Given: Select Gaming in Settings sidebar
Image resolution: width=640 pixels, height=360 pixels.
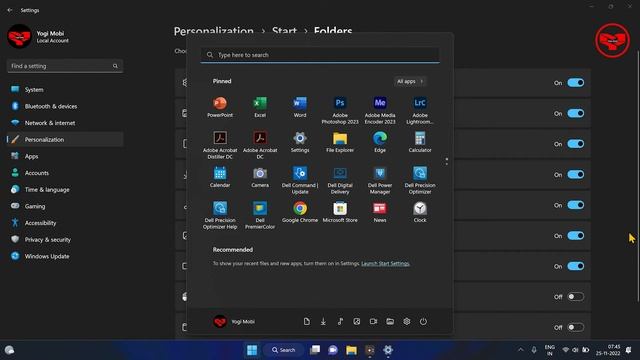Looking at the screenshot, I should point(65,206).
